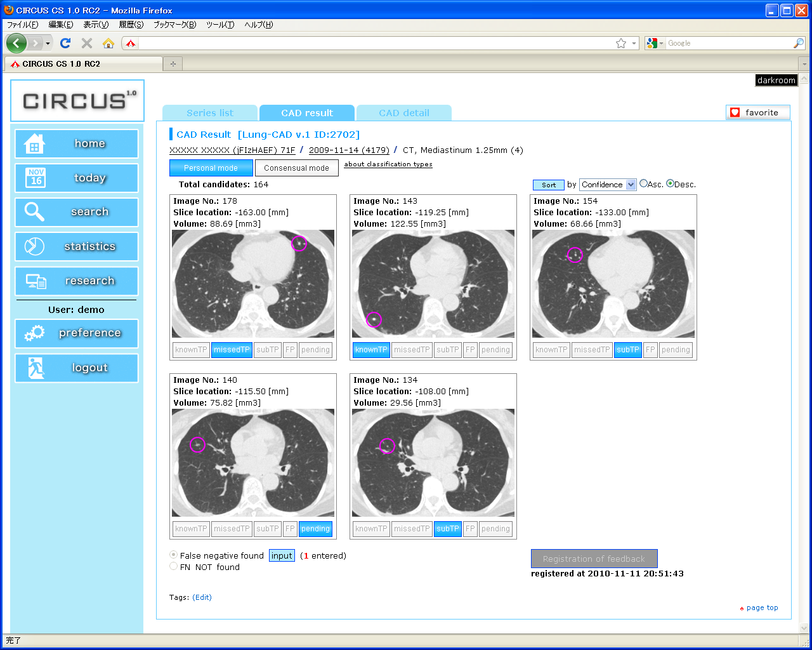812x650 pixels.
Task: Click the research monitor icon
Action: pyautogui.click(x=36, y=281)
